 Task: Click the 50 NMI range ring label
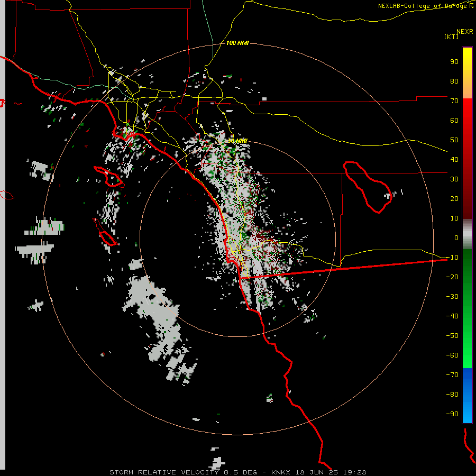[237, 141]
